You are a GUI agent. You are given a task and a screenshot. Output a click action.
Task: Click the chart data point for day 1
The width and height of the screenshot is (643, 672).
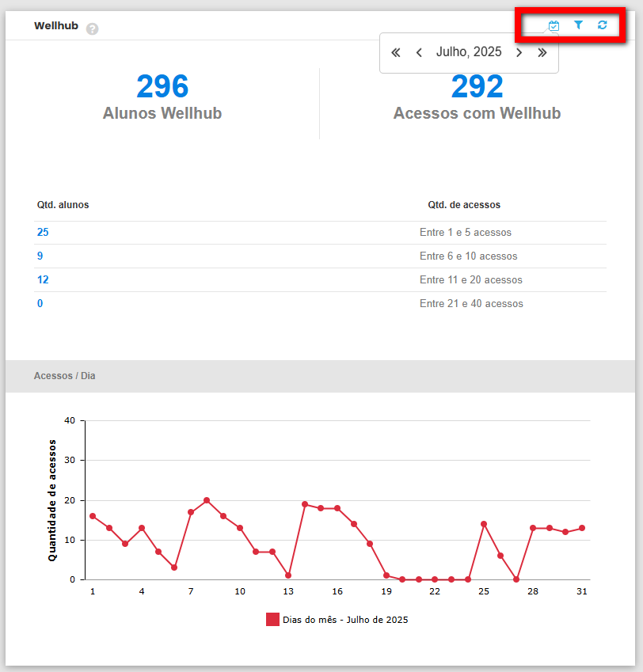point(93,516)
